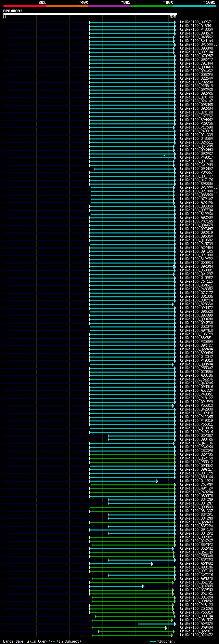Open the UniRef100_Q9SYT7 entry

tap(196, 59)
